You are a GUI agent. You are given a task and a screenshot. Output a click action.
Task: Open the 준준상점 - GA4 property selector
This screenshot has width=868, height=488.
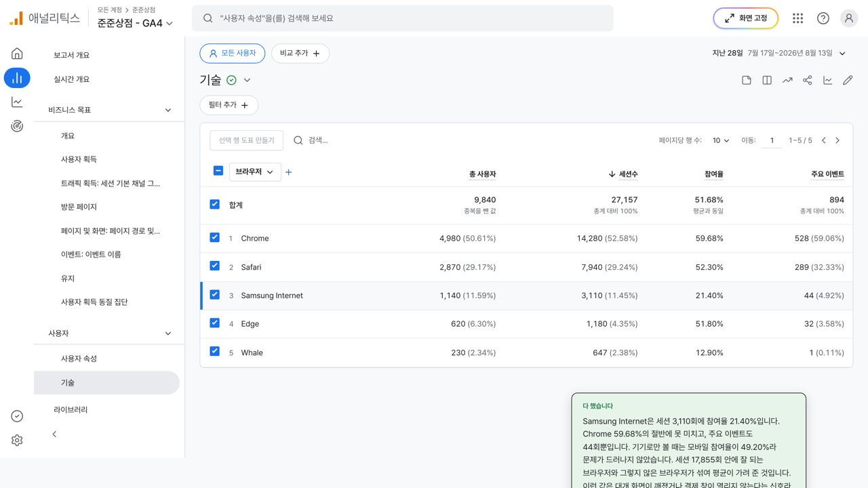pos(135,23)
